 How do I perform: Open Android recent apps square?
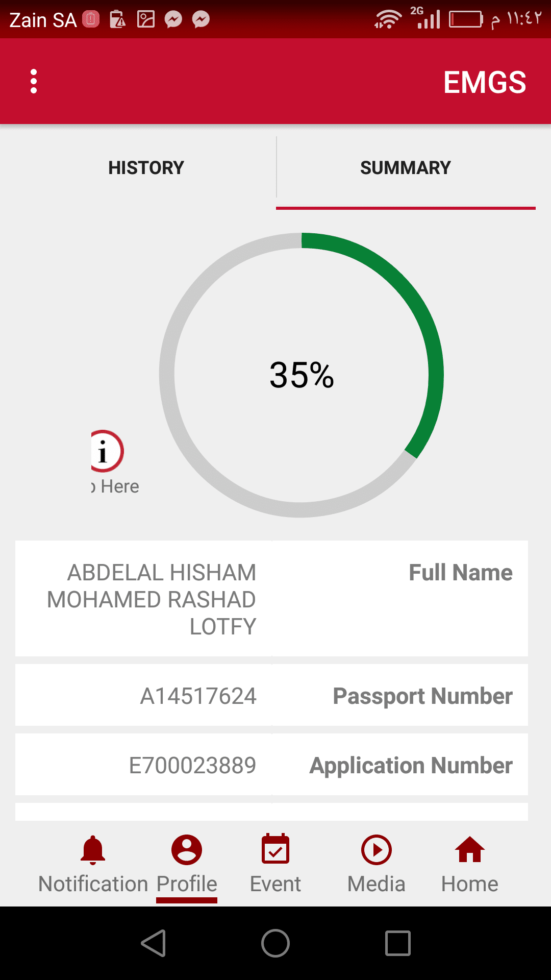[398, 943]
